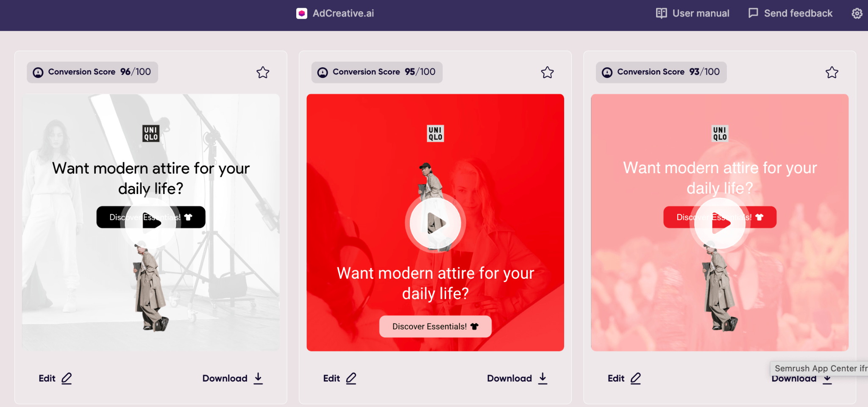Click the download arrow icon for the 96/100 ad
Screen dimensions: 868x407
pyautogui.click(x=258, y=378)
